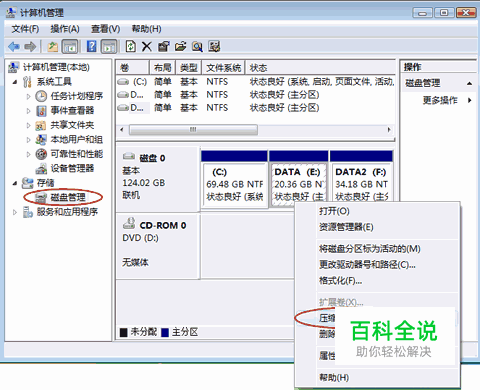Expand the 可靠性和性能 node
Image resolution: width=480 pixels, height=390 pixels.
(x=28, y=154)
